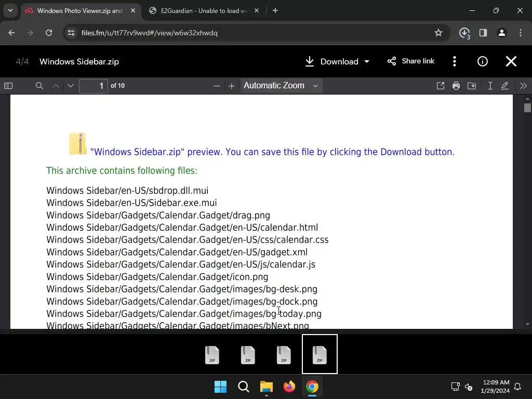Click the "calendar.css" file line
The width and height of the screenshot is (532, 399).
(x=187, y=240)
